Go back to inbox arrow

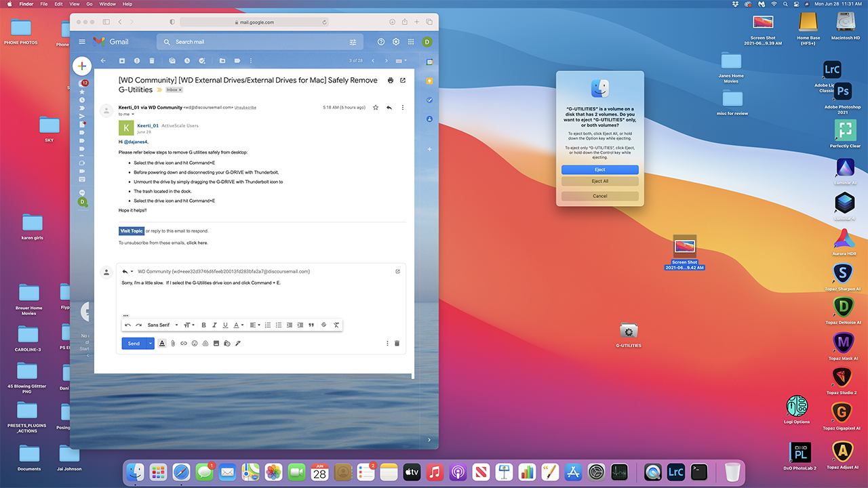pos(103,61)
